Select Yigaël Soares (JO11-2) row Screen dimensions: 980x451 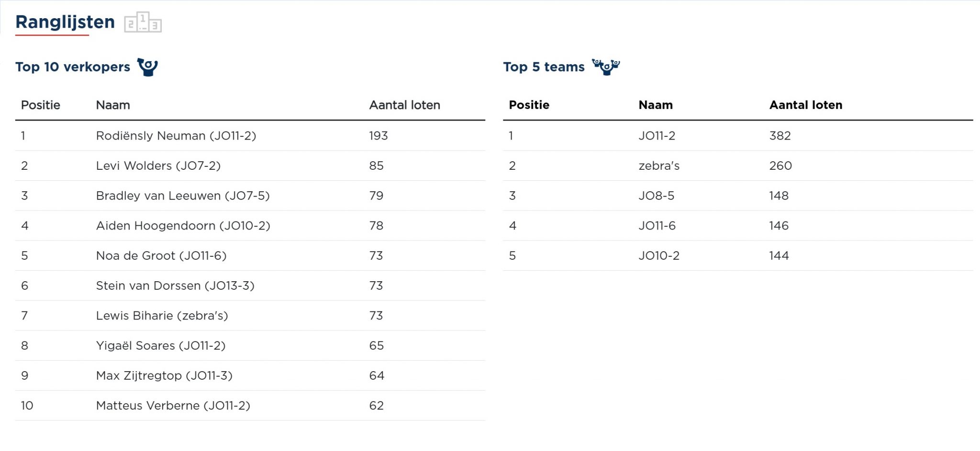pos(160,346)
